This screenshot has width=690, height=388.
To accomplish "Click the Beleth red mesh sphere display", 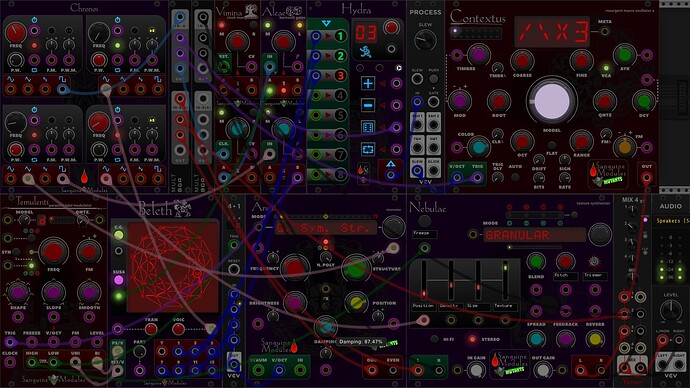I will coord(172,267).
